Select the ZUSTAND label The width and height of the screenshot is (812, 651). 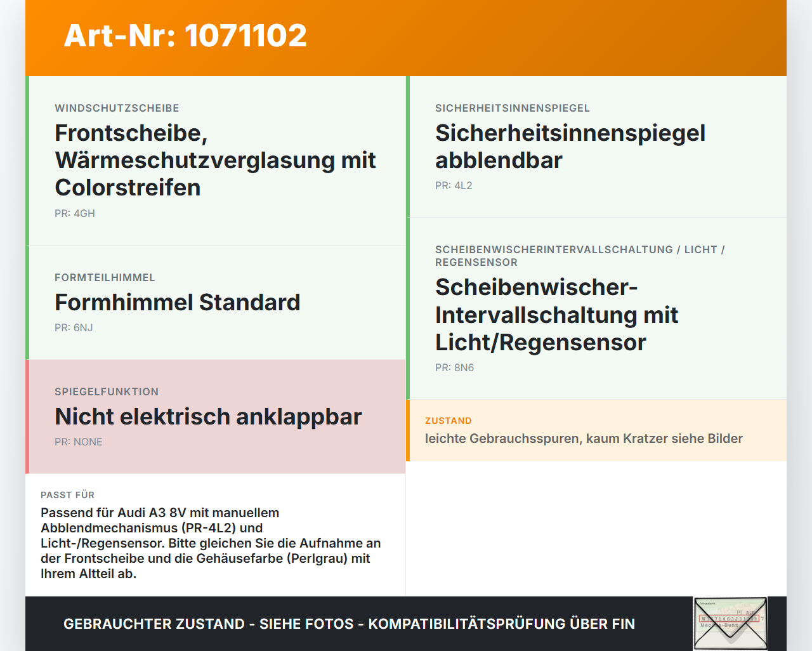click(449, 421)
